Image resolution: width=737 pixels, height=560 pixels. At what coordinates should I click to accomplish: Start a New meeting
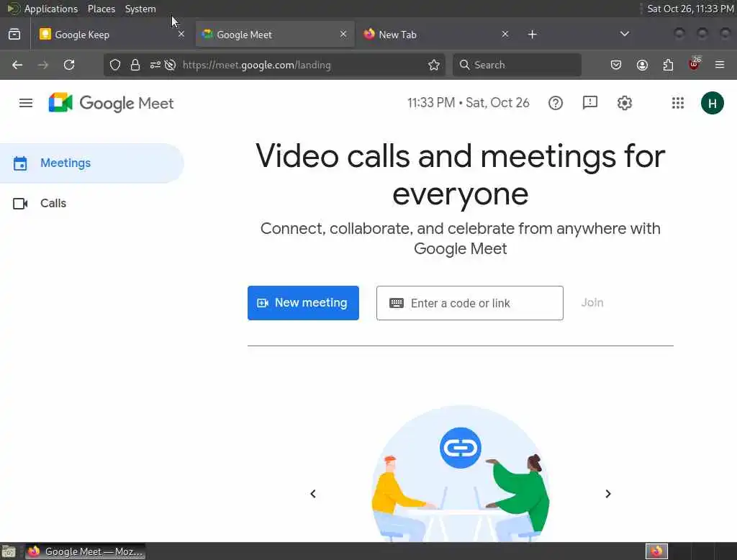point(303,303)
